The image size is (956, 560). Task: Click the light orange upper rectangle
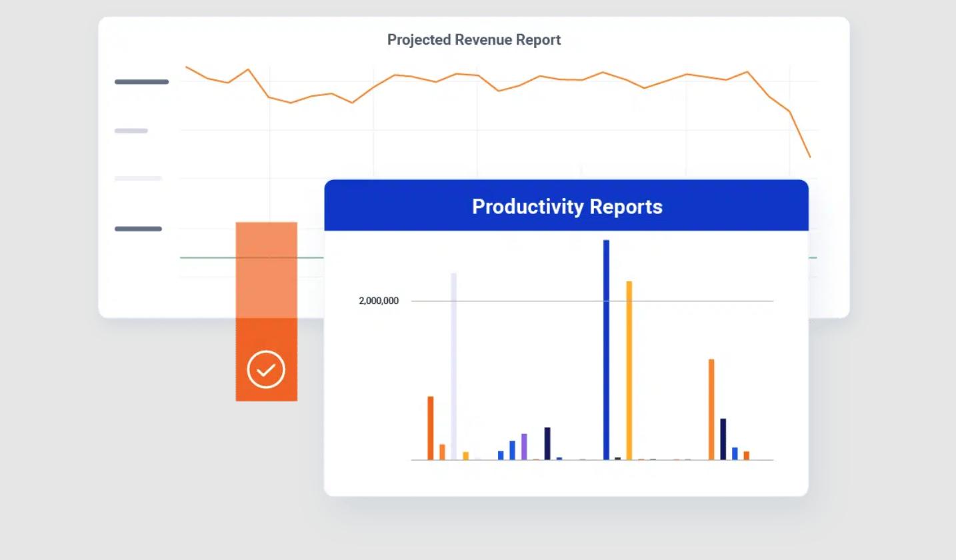(266, 270)
